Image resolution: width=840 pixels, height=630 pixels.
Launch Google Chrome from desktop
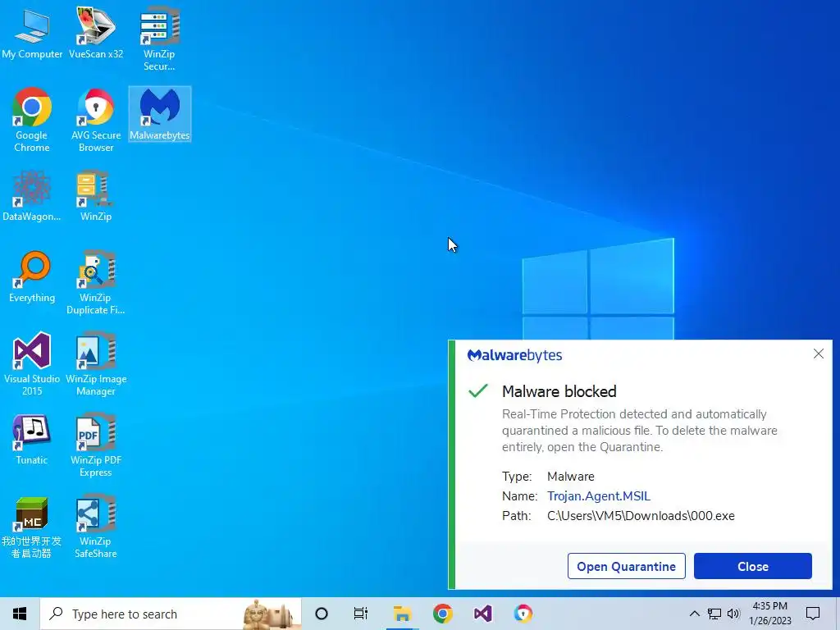point(32,120)
